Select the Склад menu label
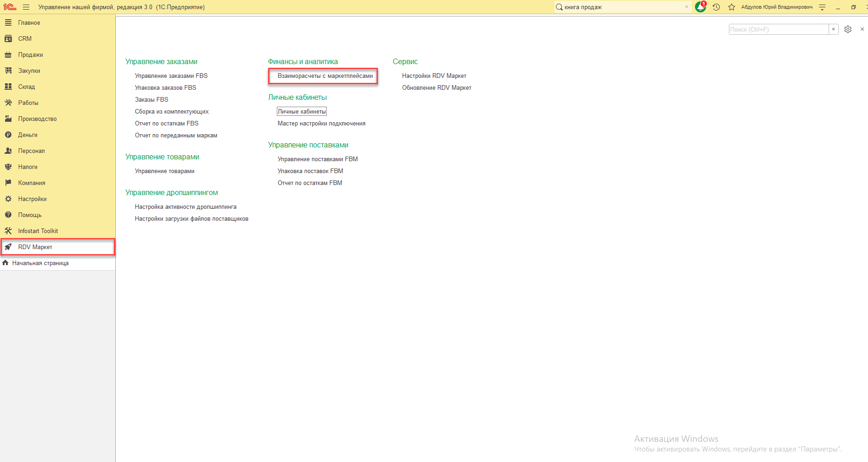Viewport: 868px width, 462px height. pyautogui.click(x=27, y=87)
